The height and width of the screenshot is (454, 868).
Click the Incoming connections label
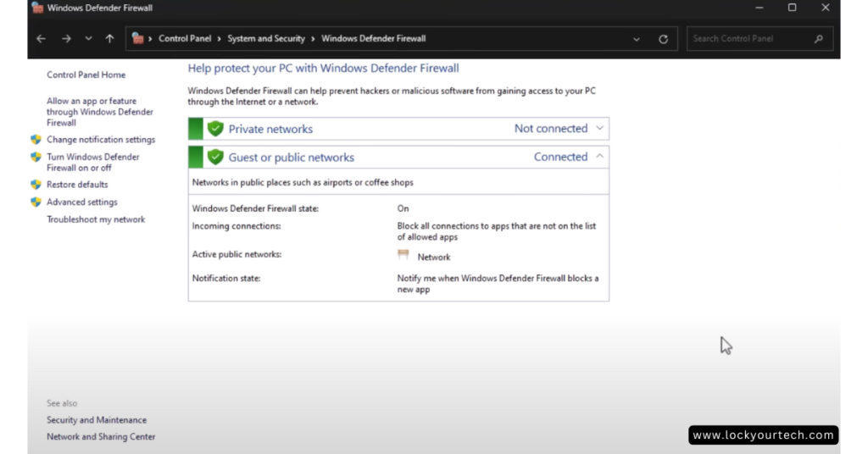click(236, 226)
